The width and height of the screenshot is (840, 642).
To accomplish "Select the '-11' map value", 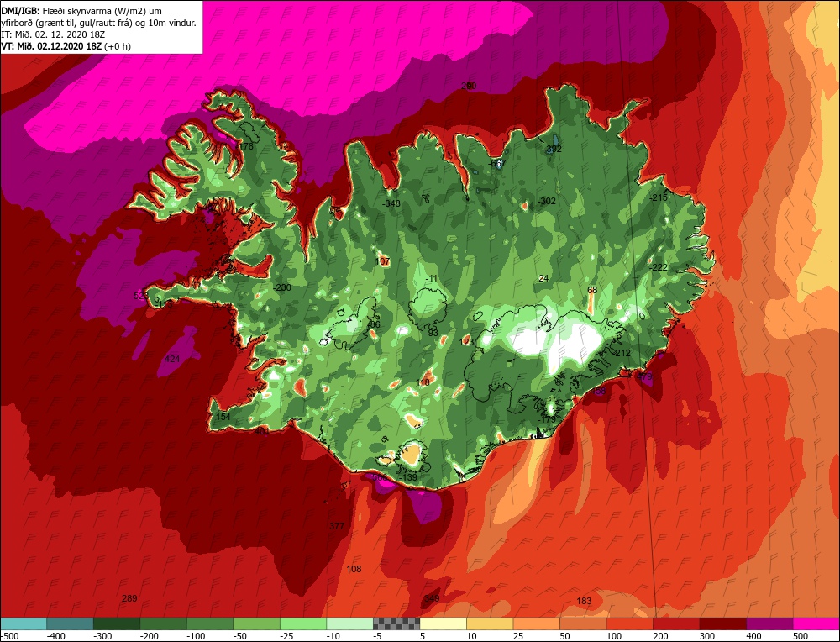I will pyautogui.click(x=431, y=279).
